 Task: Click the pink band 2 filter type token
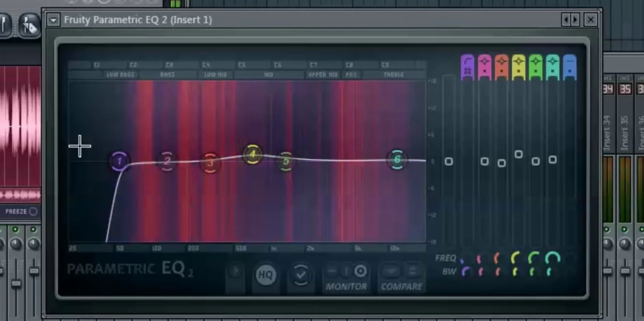[x=485, y=68]
